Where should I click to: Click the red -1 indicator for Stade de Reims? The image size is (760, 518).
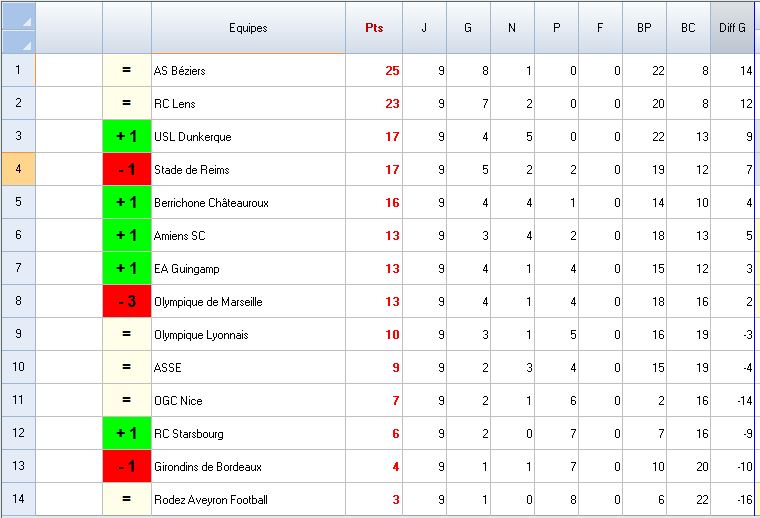pos(126,170)
